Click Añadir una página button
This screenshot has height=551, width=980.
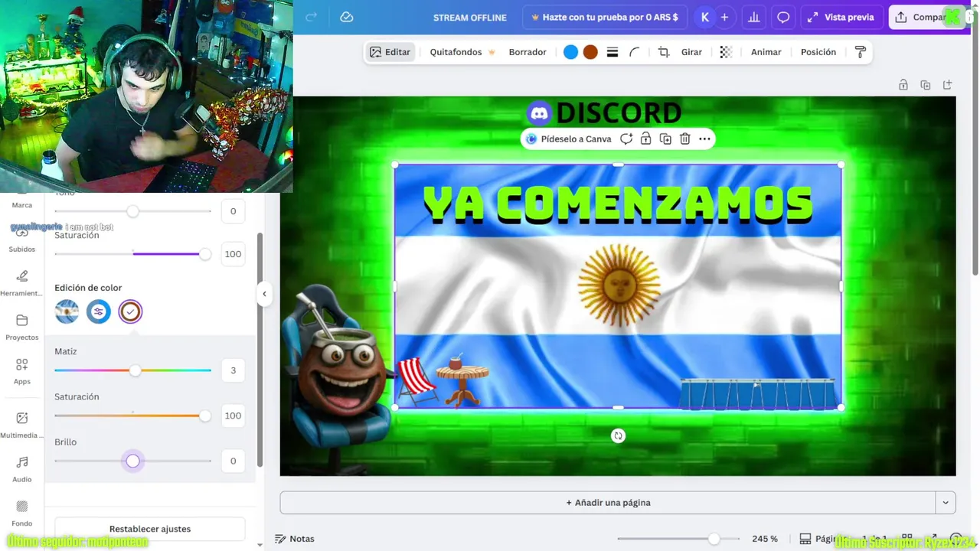[x=608, y=503]
